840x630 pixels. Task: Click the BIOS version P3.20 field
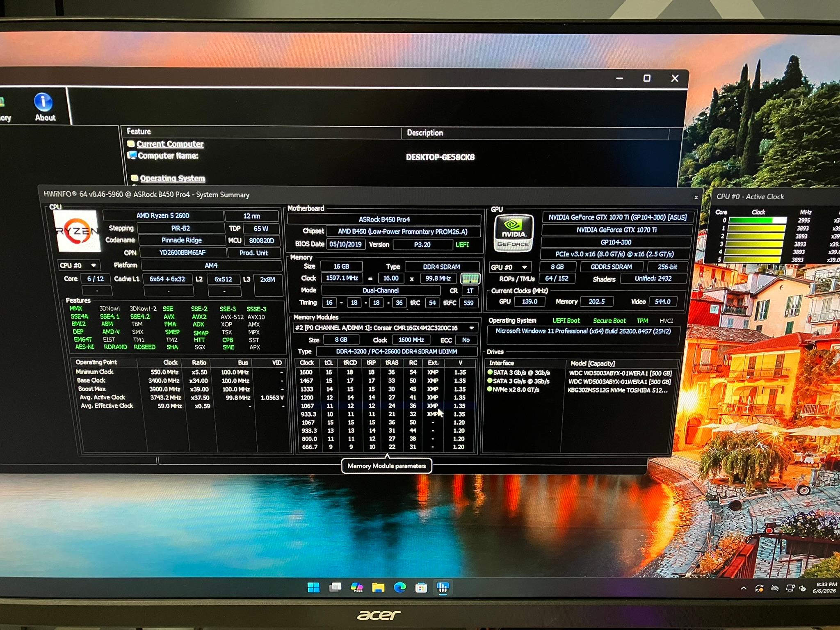click(x=422, y=245)
